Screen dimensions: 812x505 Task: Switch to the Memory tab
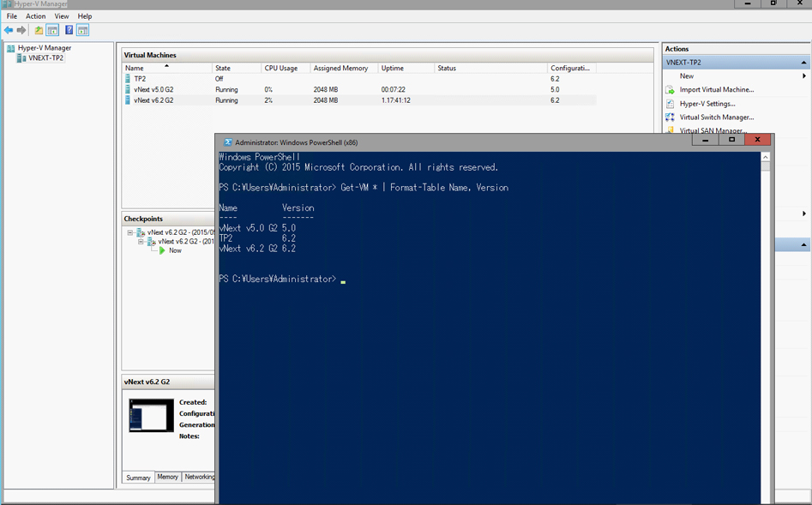167,477
